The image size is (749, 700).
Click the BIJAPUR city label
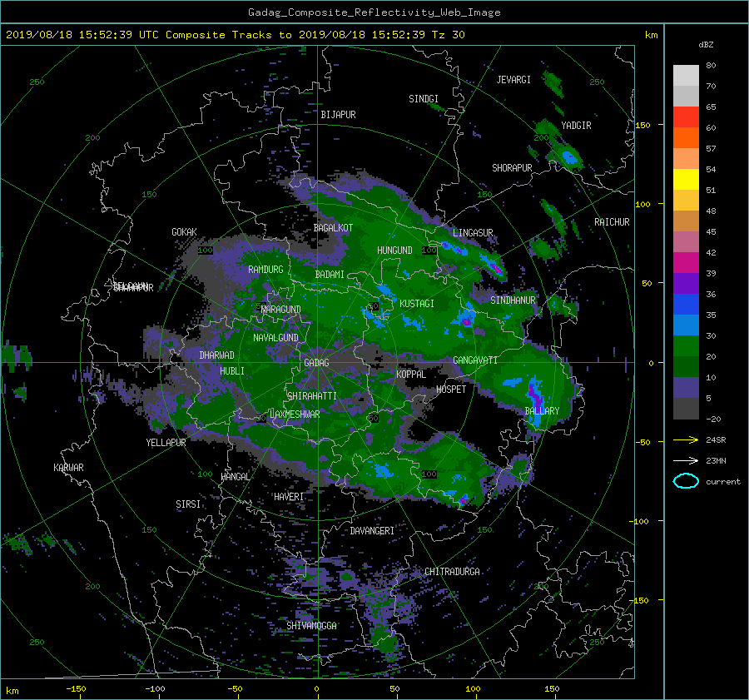tap(338, 115)
